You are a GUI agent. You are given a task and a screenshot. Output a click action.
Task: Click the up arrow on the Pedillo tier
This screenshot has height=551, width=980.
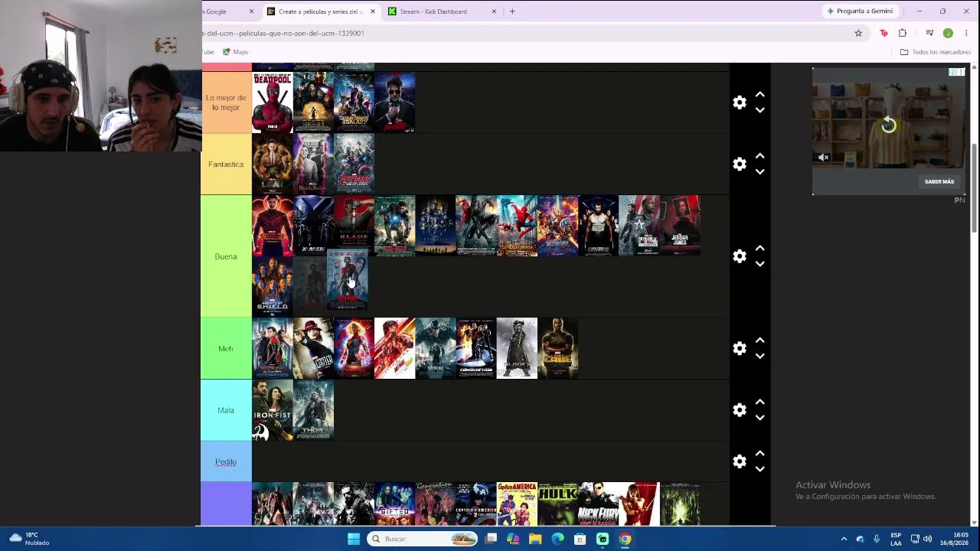click(x=760, y=453)
